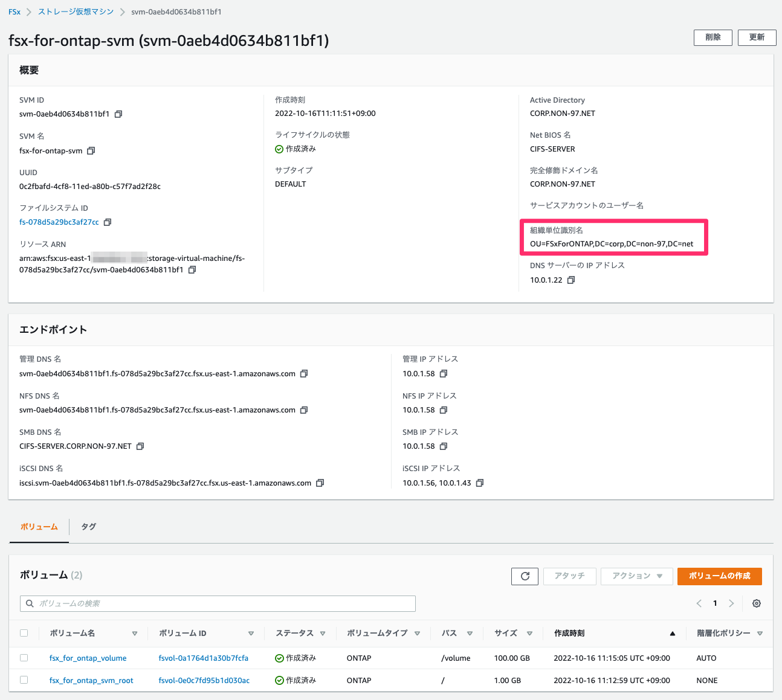Image resolution: width=782 pixels, height=700 pixels.
Task: Copy the SVM name using its copy icon
Action: 91,150
